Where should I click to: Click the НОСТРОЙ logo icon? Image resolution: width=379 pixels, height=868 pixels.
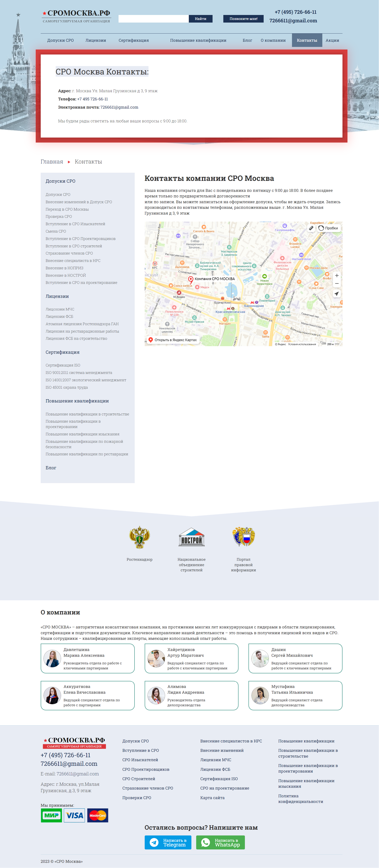(191, 537)
